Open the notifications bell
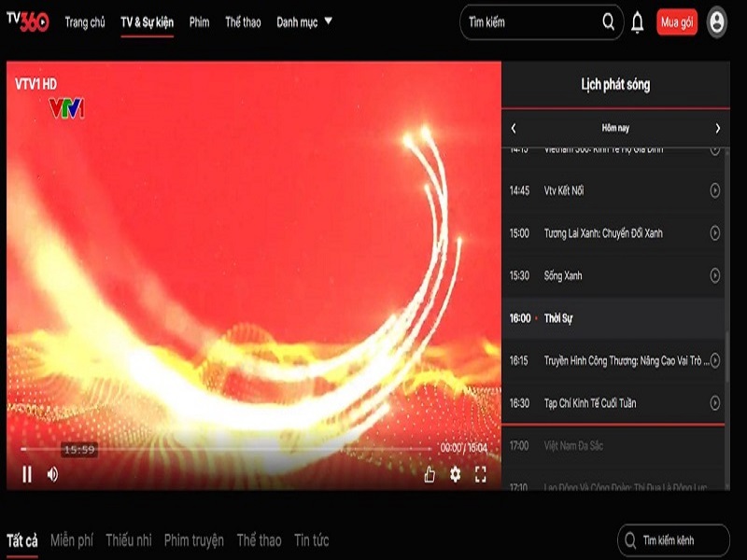Image resolution: width=747 pixels, height=560 pixels. pos(637,22)
